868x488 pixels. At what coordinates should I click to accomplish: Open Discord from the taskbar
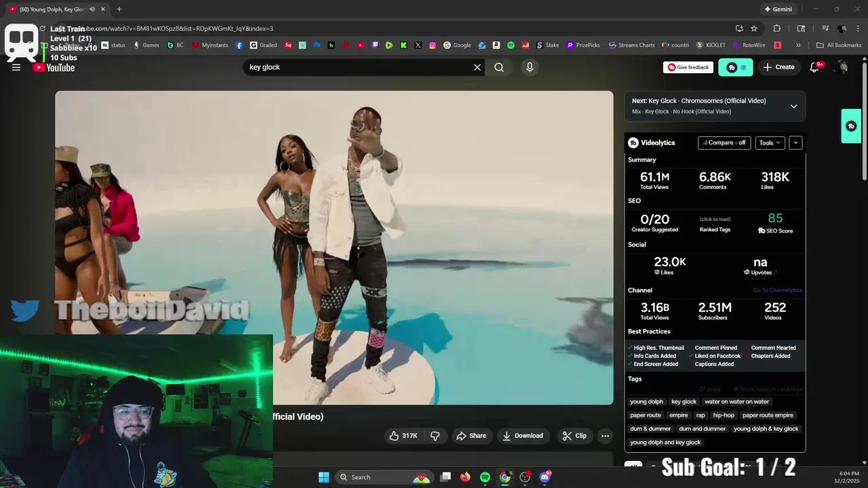coord(545,477)
